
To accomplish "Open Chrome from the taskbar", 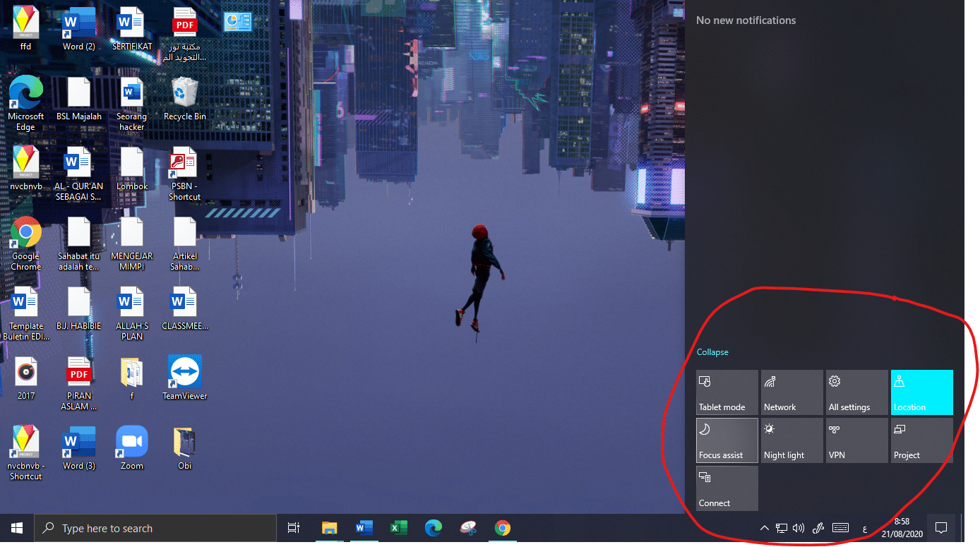I will pos(503,528).
